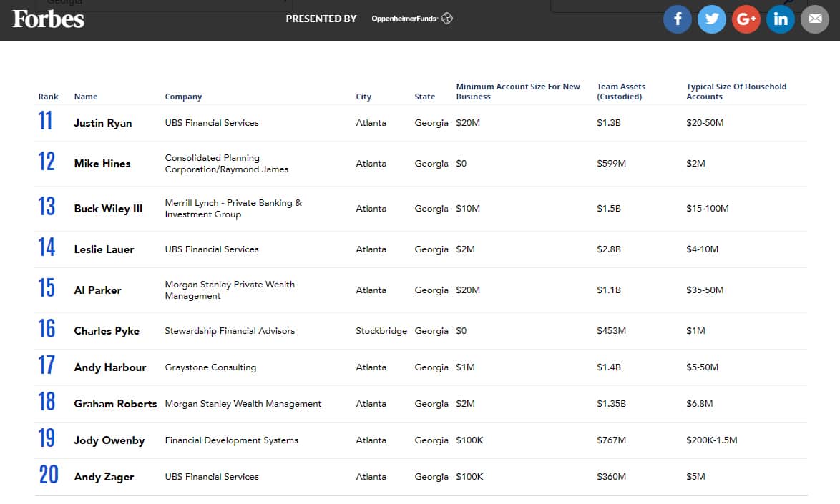Click PRESENTED BY label in header

tap(321, 19)
